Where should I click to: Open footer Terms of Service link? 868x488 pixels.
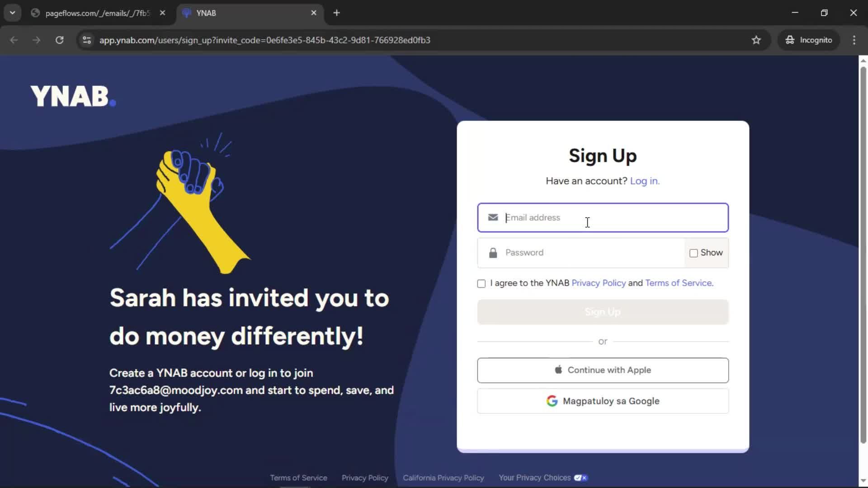(298, 478)
